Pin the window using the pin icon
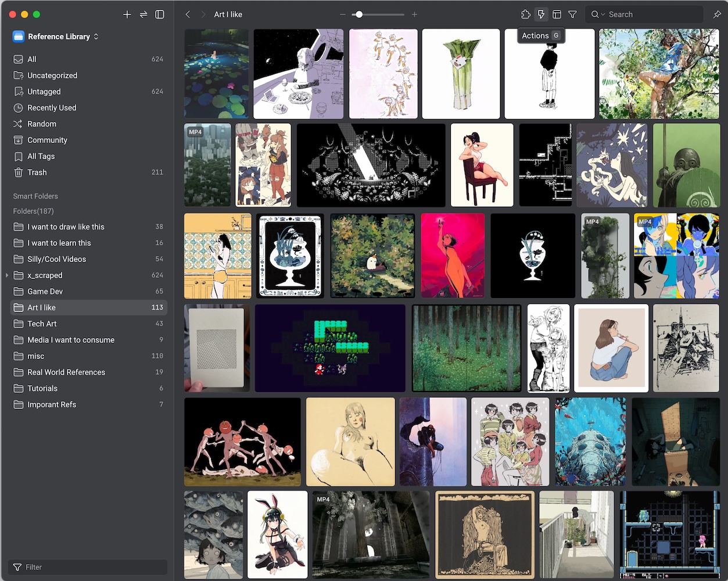Viewport: 728px width, 581px height. (x=718, y=14)
